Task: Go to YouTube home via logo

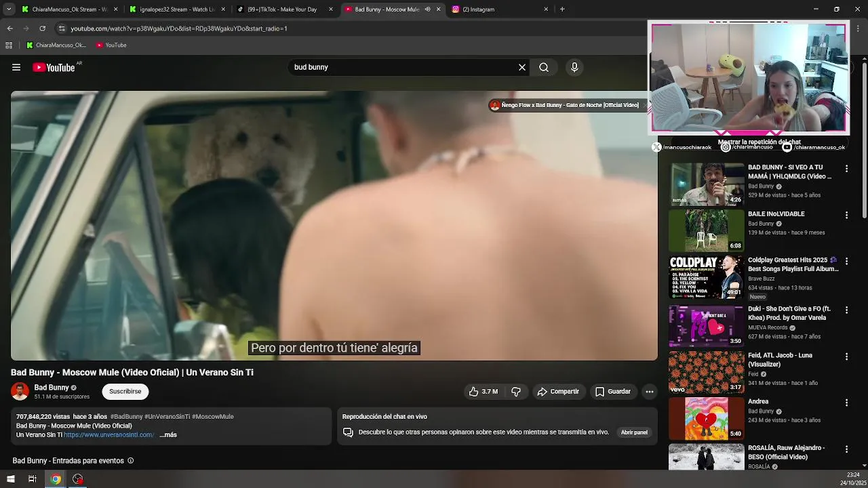Action: (x=54, y=67)
